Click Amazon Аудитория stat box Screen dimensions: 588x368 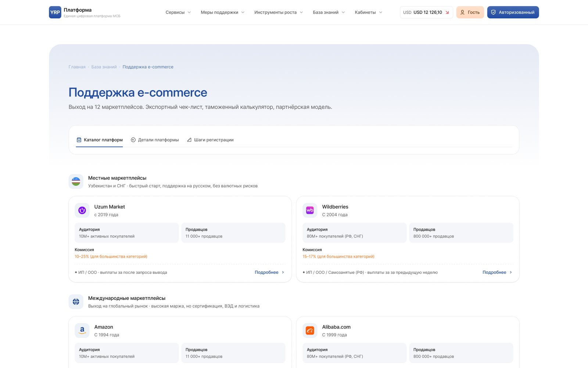tap(127, 353)
